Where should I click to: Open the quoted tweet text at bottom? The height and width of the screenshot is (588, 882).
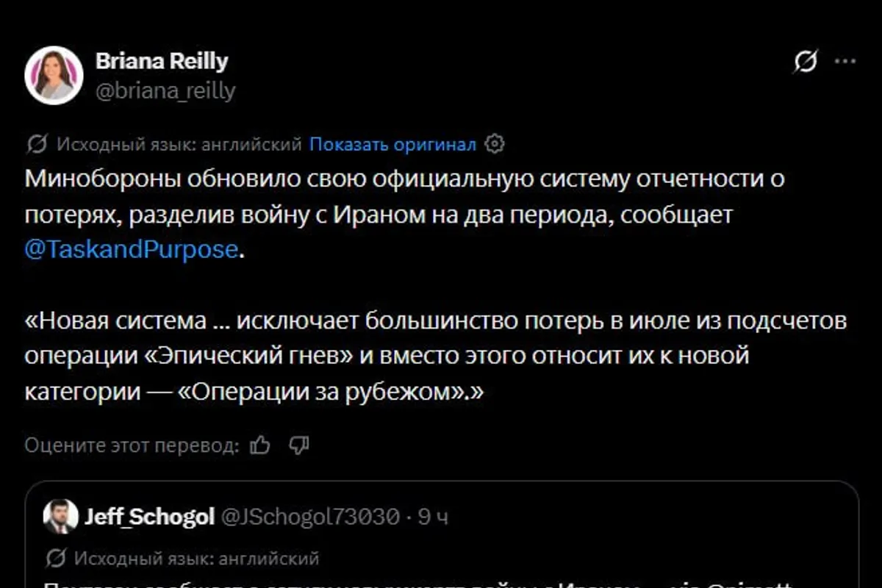pyautogui.click(x=419, y=583)
